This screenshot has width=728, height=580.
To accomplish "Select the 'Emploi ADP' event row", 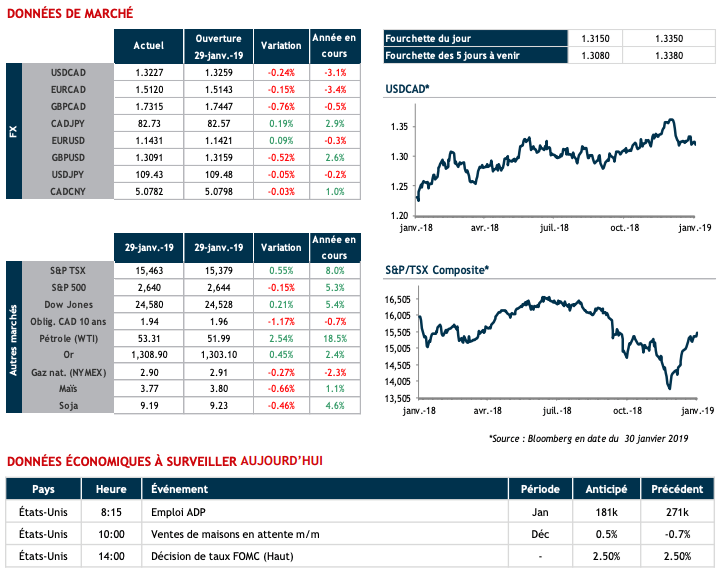I will [181, 512].
